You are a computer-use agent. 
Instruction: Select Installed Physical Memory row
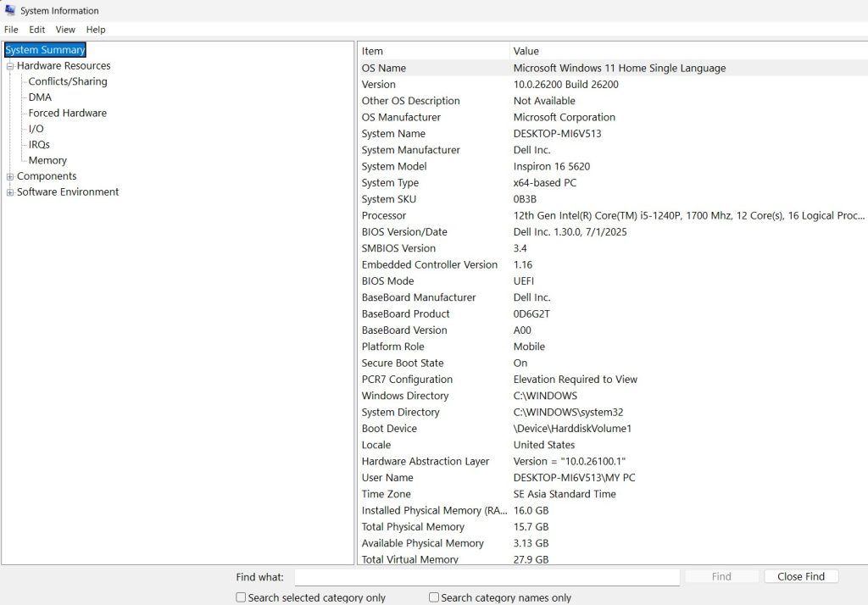point(613,510)
